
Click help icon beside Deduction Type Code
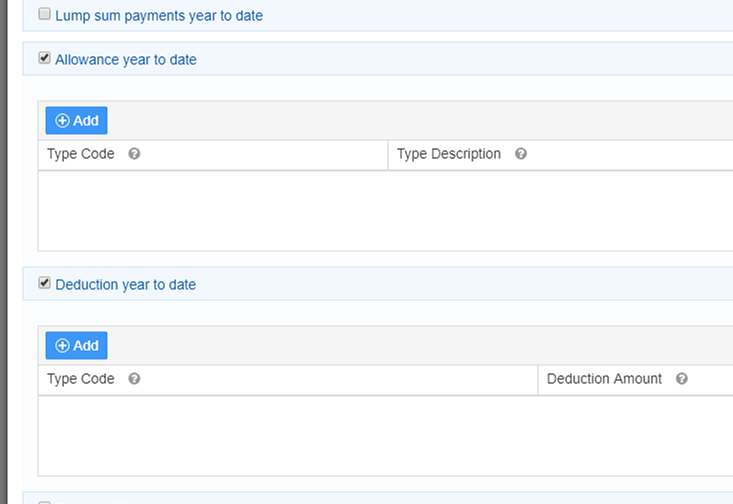(134, 379)
